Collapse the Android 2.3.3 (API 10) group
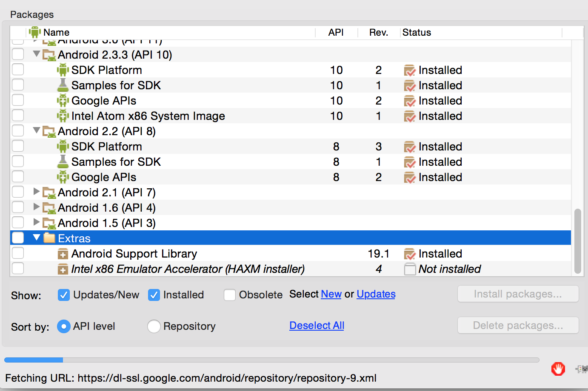The width and height of the screenshot is (588, 391). [x=37, y=54]
